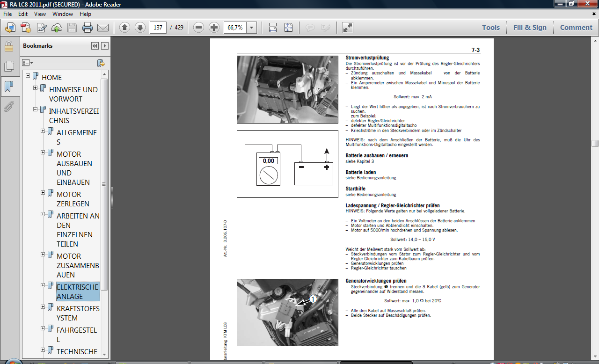Click the email envelope toolbar icon
Viewport: 599px width, 364px height.
[x=102, y=28]
